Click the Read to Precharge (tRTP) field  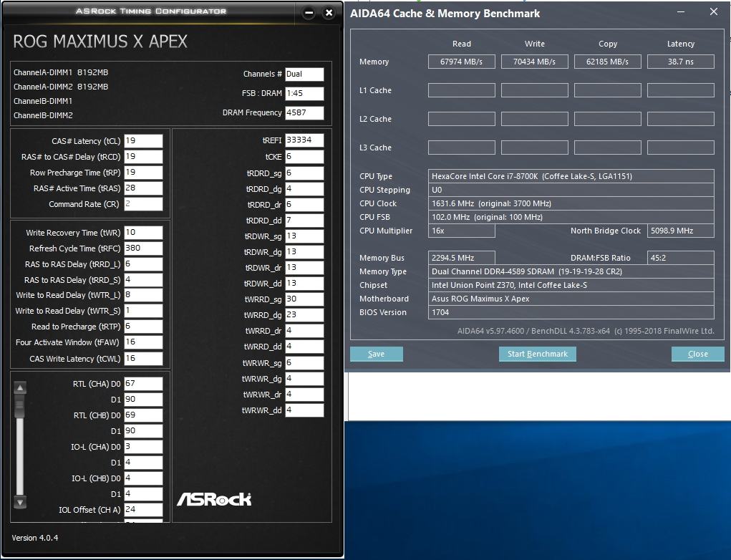144,327
